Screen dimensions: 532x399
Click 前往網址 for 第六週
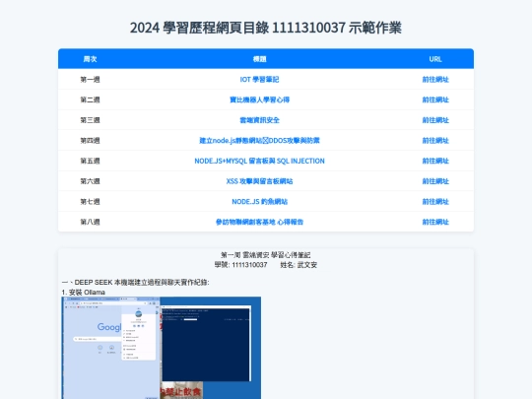tap(435, 181)
